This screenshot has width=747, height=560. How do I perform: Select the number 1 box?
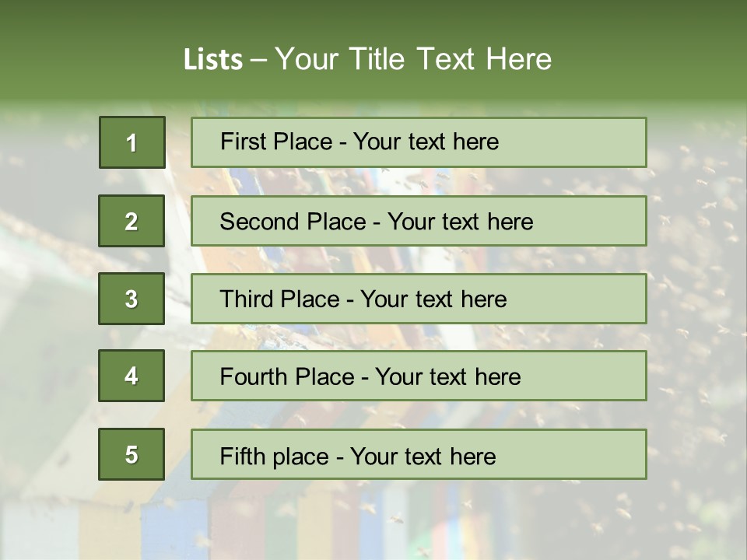[x=132, y=142]
